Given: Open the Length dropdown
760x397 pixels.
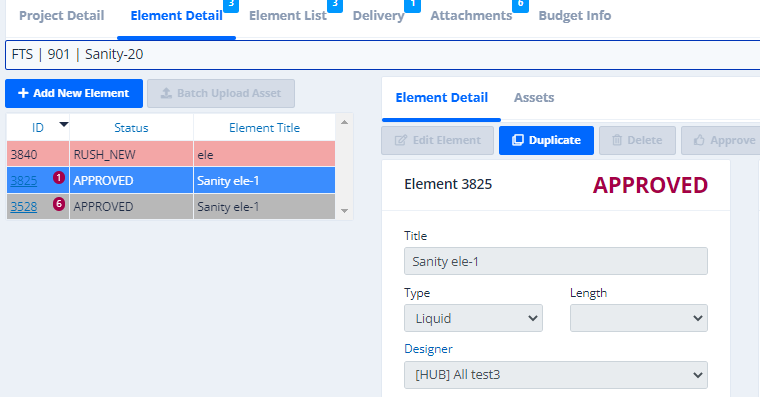Looking at the screenshot, I should tap(639, 318).
